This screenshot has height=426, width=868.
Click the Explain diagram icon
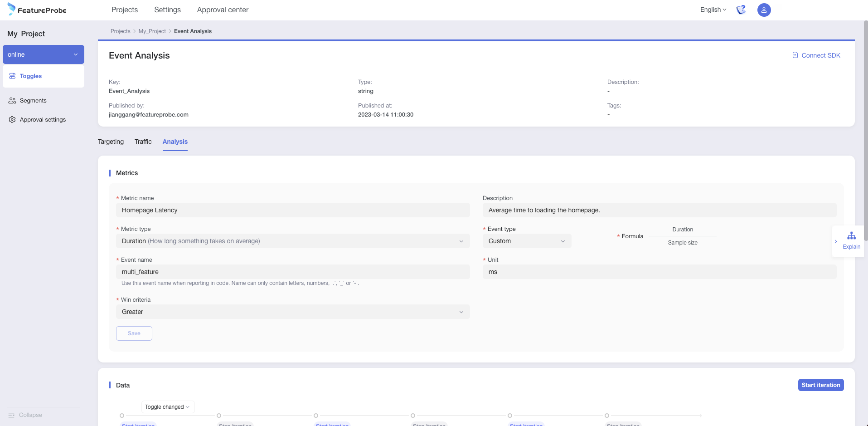[852, 236]
